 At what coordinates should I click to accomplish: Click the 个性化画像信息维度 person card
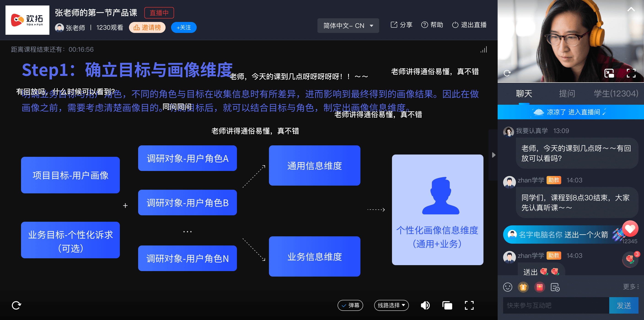437,210
